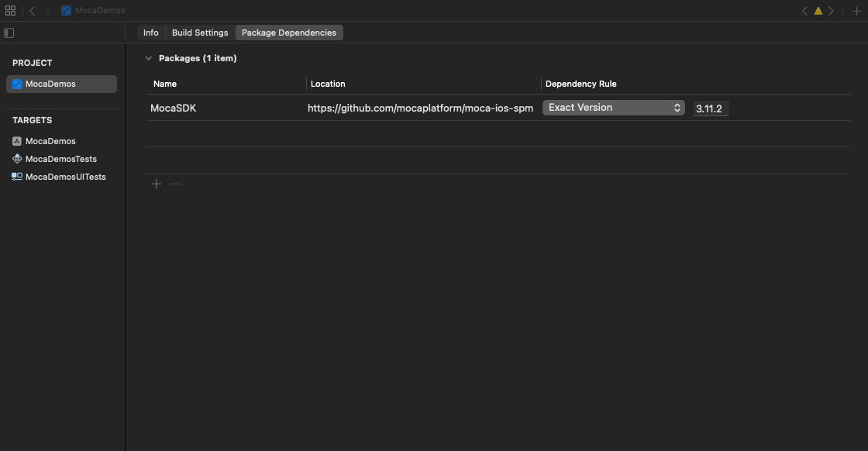Select the MocaDemos project in the sidebar
Image resolution: width=868 pixels, height=451 pixels.
coord(61,84)
